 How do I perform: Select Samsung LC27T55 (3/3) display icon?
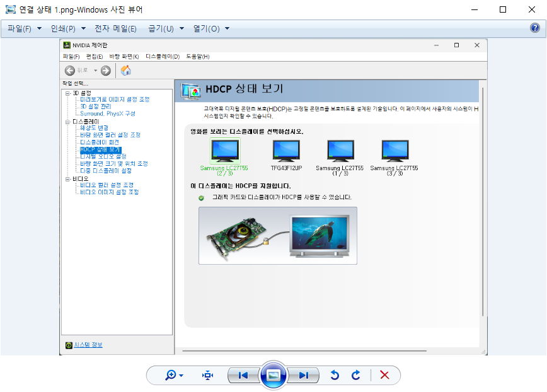[x=395, y=151]
